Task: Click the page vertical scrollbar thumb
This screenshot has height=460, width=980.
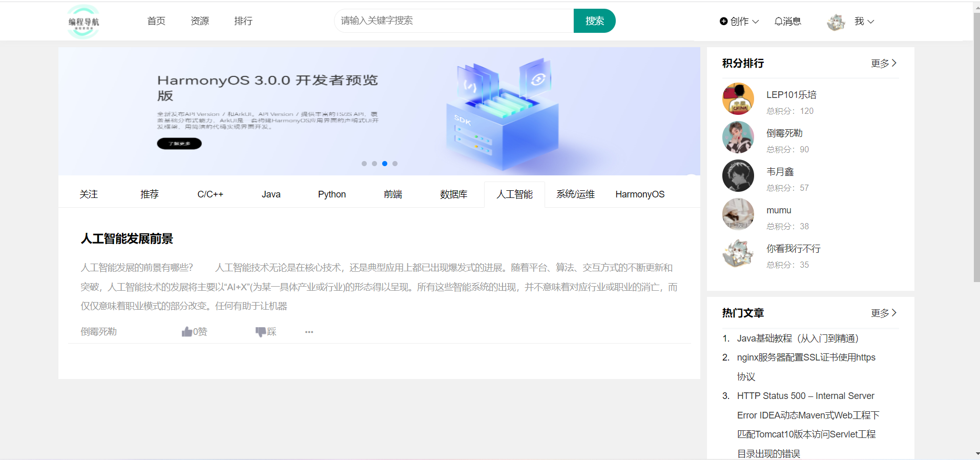Action: pos(976,147)
